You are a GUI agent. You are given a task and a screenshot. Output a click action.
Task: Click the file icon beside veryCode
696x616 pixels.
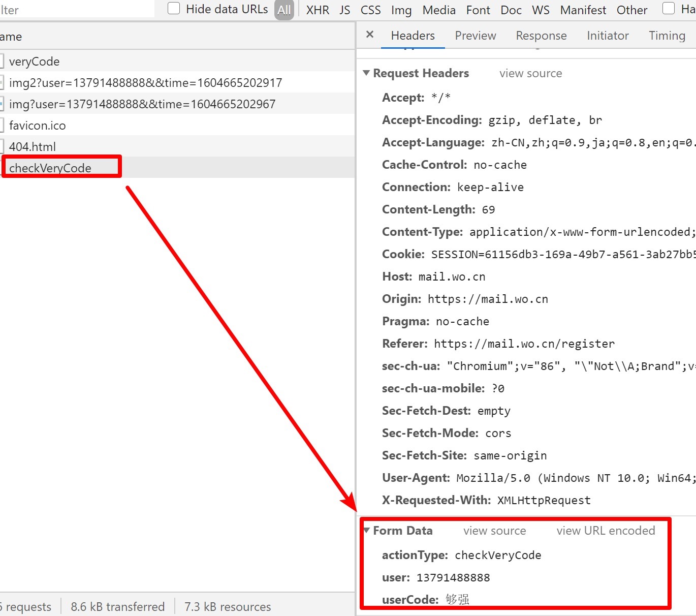click(2, 61)
